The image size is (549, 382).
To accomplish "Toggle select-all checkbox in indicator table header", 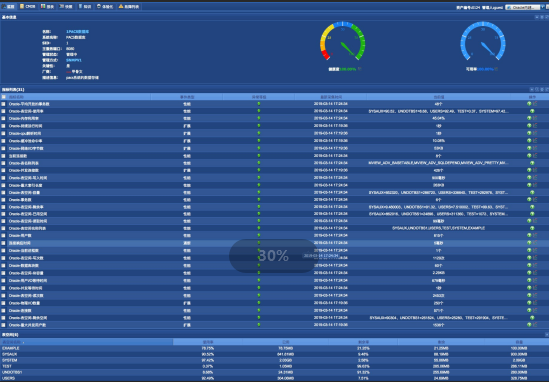I will tap(4, 97).
